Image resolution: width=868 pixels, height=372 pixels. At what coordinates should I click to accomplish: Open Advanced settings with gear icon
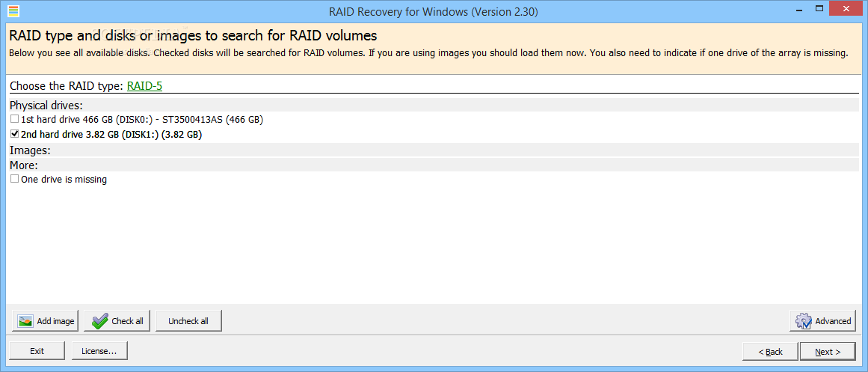pos(822,321)
